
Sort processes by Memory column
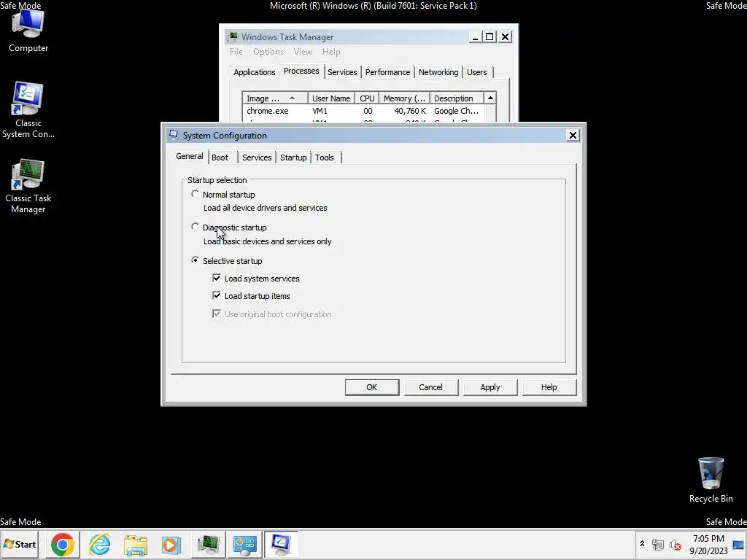(404, 98)
